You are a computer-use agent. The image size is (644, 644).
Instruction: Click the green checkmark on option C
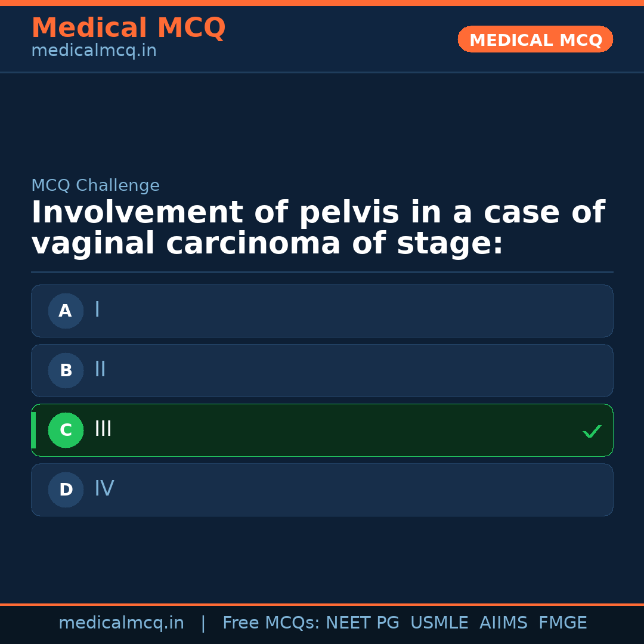point(592,431)
